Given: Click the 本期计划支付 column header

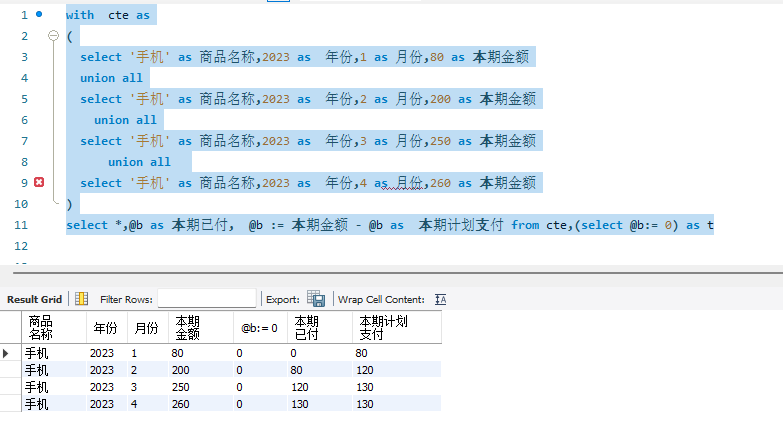Looking at the screenshot, I should coord(397,328).
